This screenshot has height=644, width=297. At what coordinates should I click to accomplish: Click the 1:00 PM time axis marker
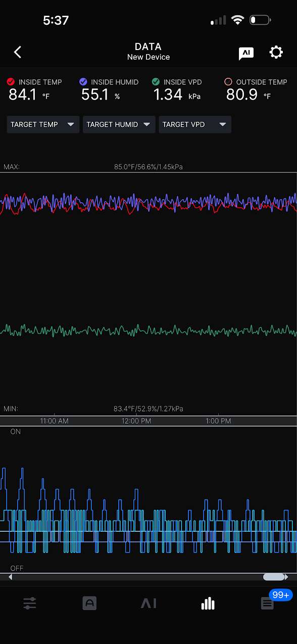(218, 421)
